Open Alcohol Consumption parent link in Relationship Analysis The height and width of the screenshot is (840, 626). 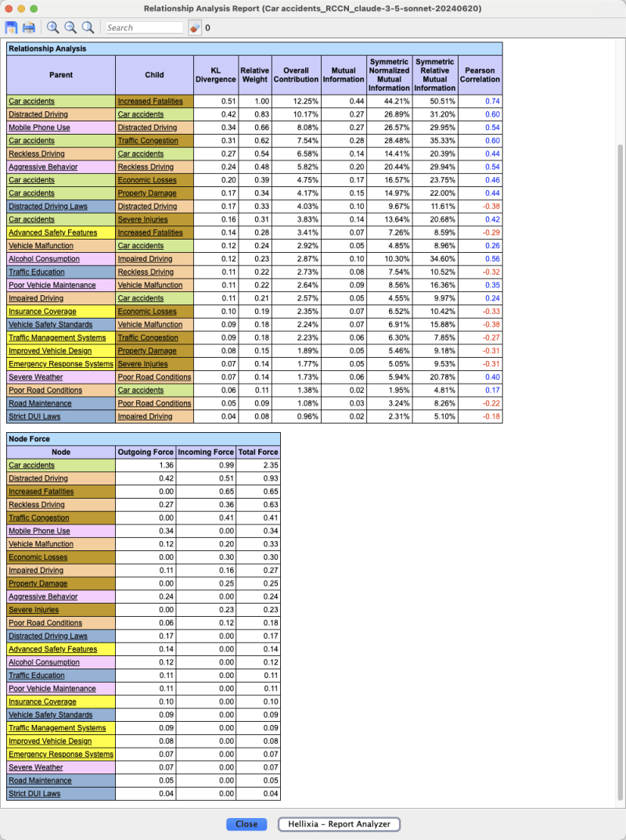[44, 259]
